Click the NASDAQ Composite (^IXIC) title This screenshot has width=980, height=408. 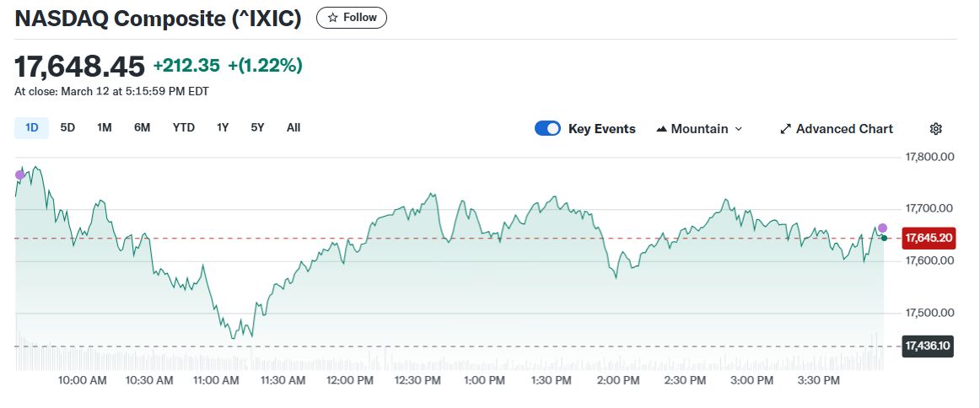(158, 18)
